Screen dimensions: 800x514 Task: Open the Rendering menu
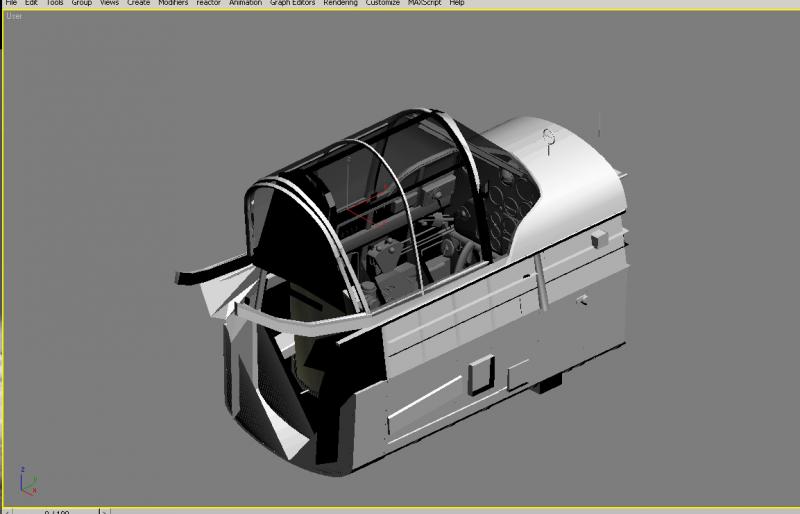340,3
